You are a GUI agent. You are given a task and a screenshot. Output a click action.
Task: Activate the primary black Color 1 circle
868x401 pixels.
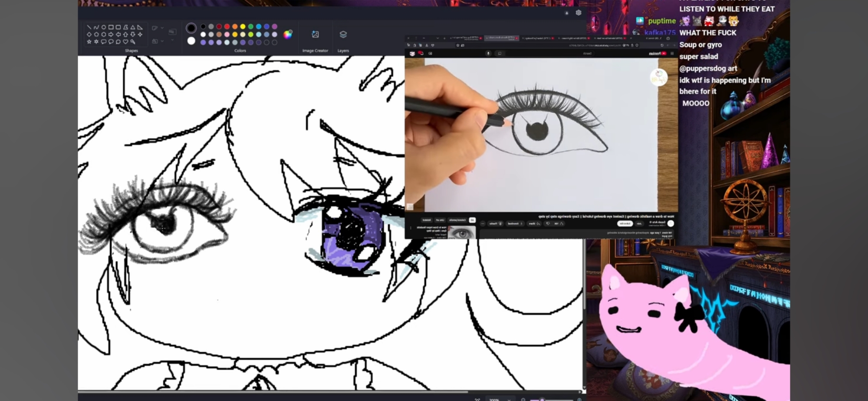click(191, 28)
